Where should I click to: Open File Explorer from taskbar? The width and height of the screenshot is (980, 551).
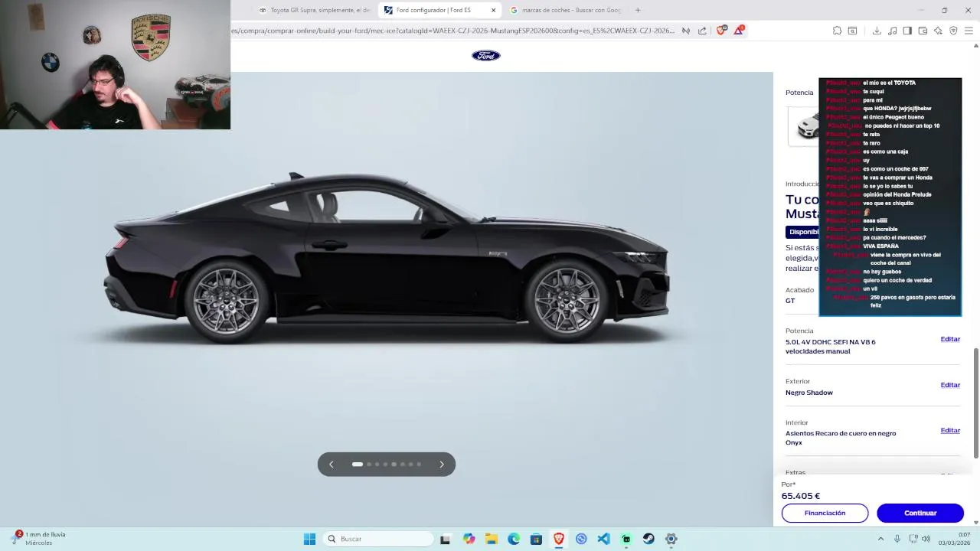pyautogui.click(x=491, y=539)
